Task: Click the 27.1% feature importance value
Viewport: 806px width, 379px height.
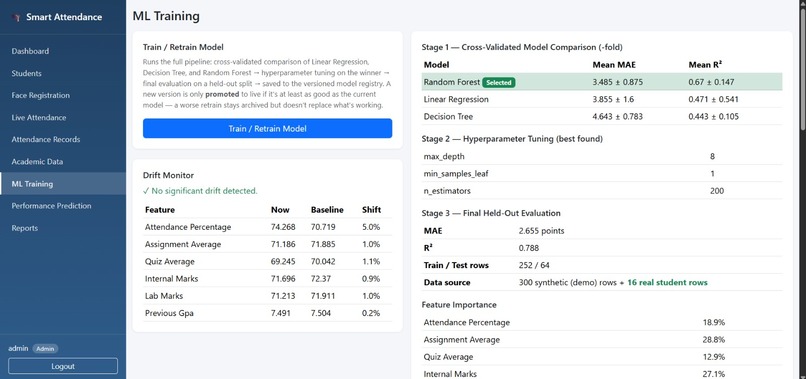Action: coord(714,374)
